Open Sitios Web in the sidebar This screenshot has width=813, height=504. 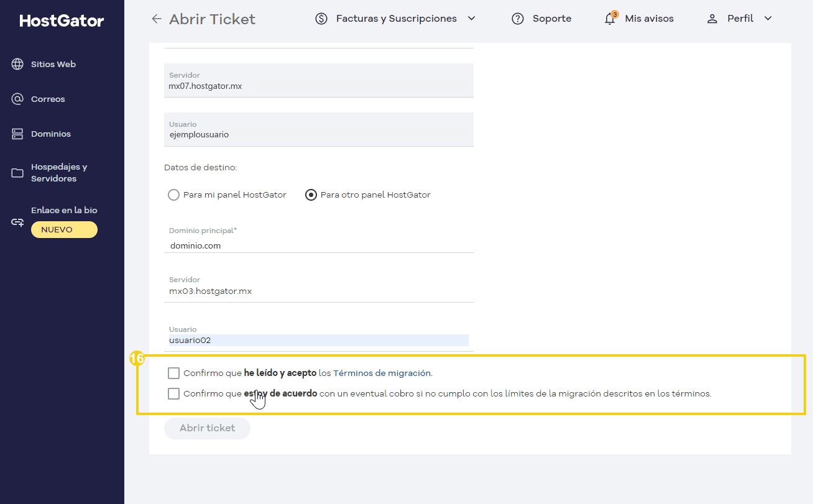click(53, 64)
